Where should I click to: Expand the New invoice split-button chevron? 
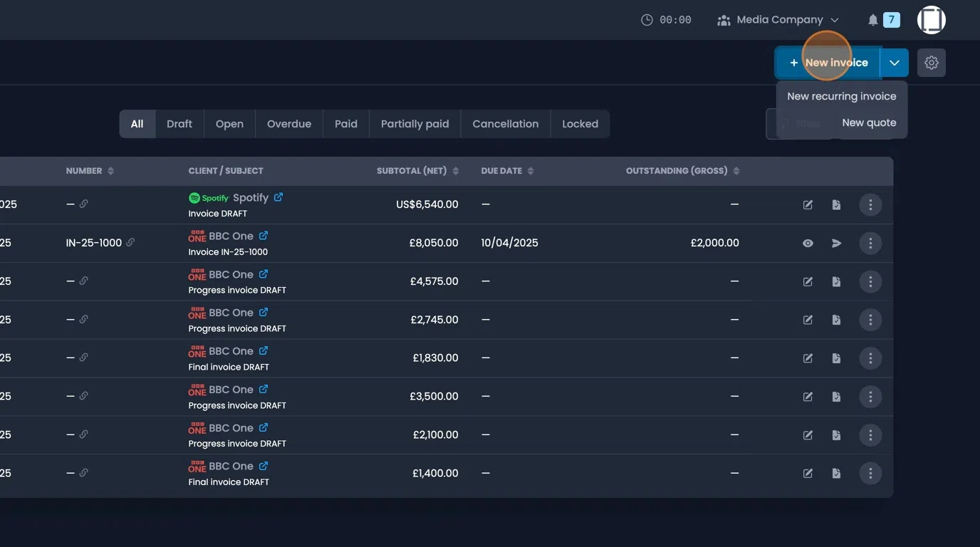894,63
